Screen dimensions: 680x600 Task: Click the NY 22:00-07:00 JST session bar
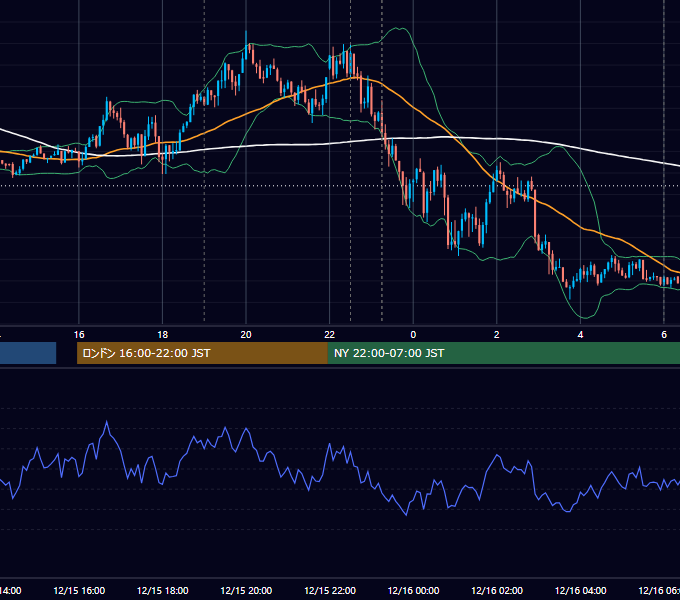[503, 353]
